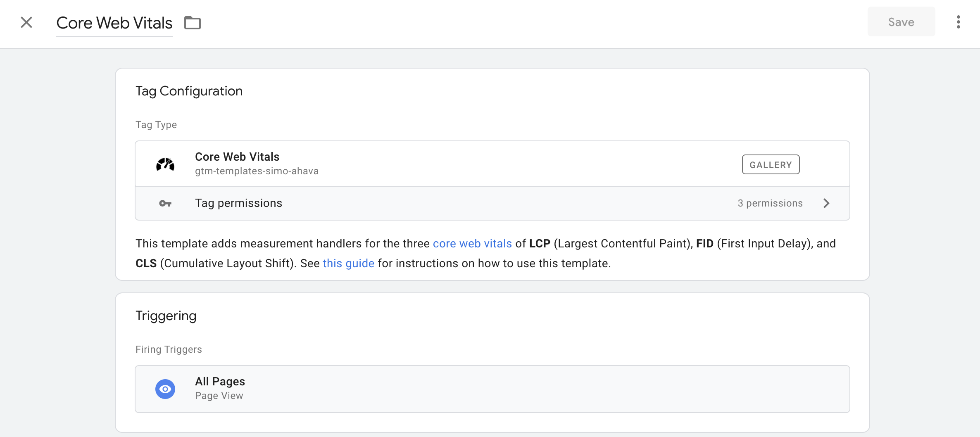The image size is (980, 437).
Task: Open the core web vitals link
Action: 472,243
